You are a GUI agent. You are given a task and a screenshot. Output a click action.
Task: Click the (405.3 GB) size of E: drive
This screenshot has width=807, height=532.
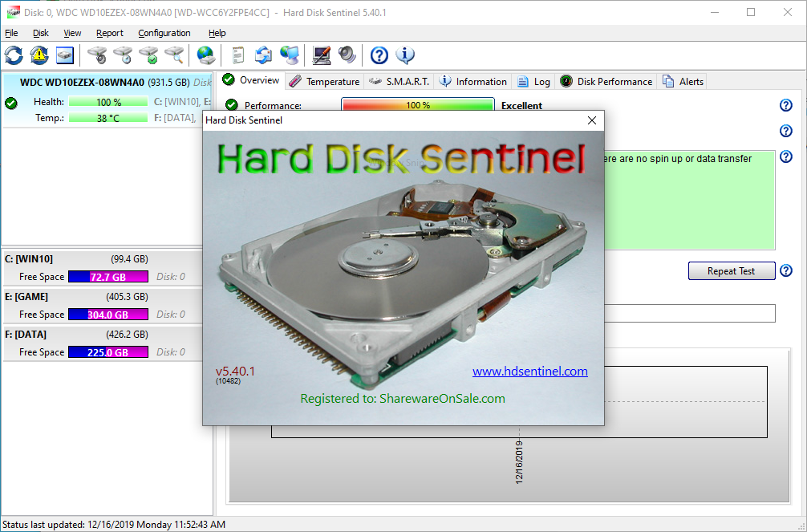point(127,297)
